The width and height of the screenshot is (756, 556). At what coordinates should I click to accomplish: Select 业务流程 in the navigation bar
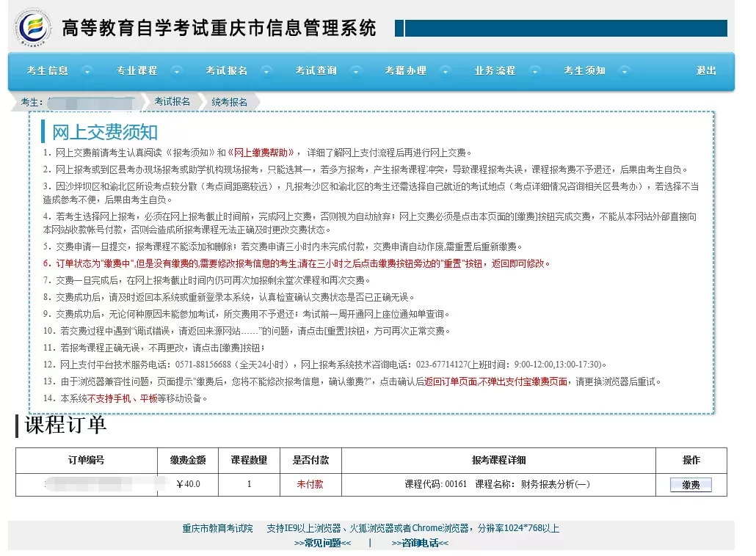pyautogui.click(x=495, y=71)
